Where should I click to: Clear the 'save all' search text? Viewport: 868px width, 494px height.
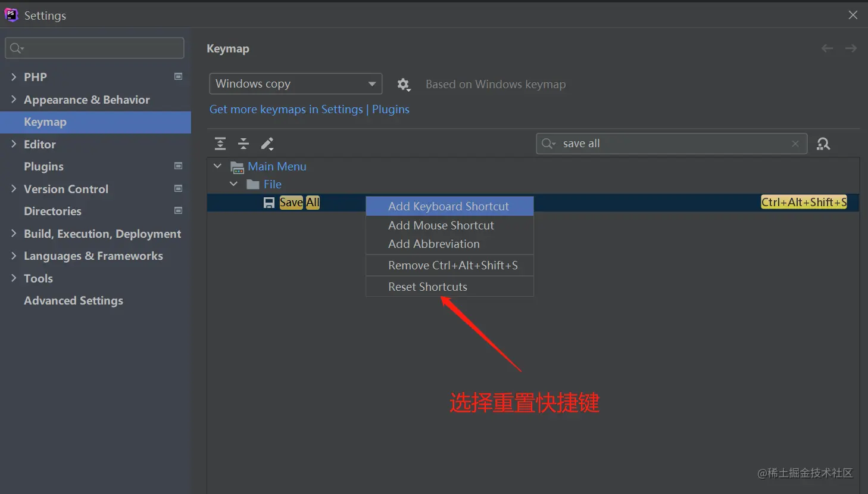point(795,144)
